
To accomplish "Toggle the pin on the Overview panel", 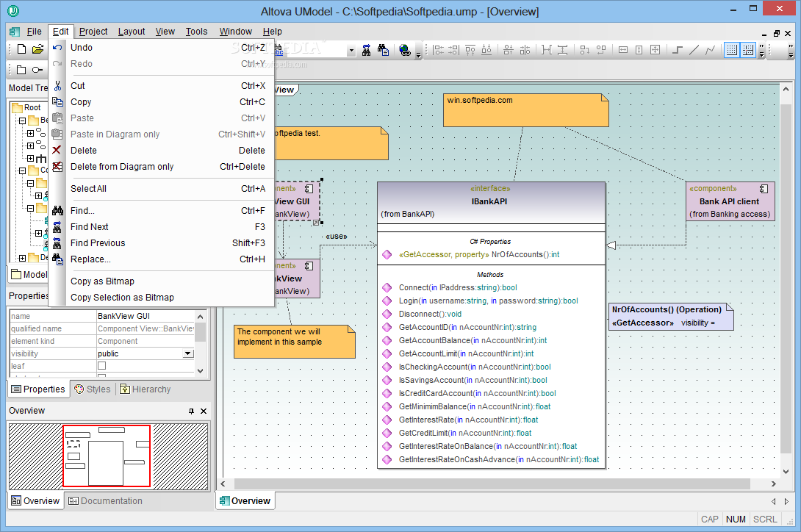I will click(191, 411).
